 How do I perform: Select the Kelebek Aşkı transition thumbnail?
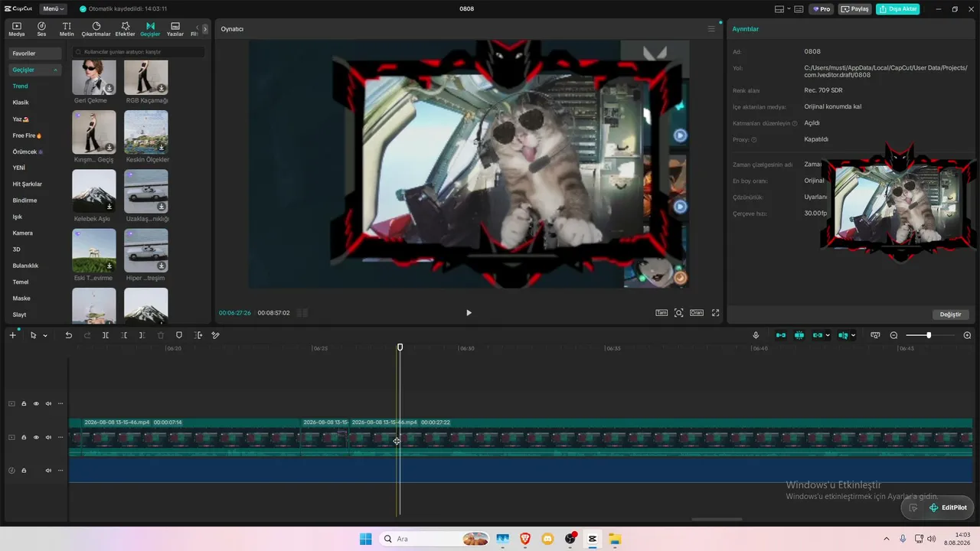94,191
